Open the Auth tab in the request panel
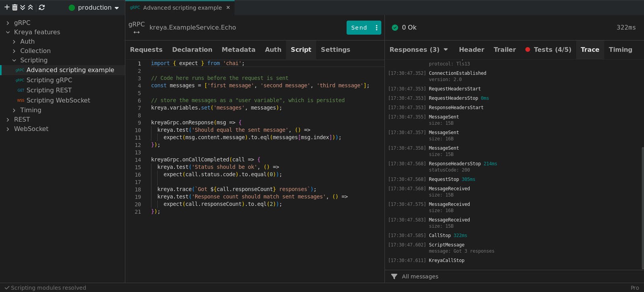Screen dimensions: 644x292 pos(273,49)
